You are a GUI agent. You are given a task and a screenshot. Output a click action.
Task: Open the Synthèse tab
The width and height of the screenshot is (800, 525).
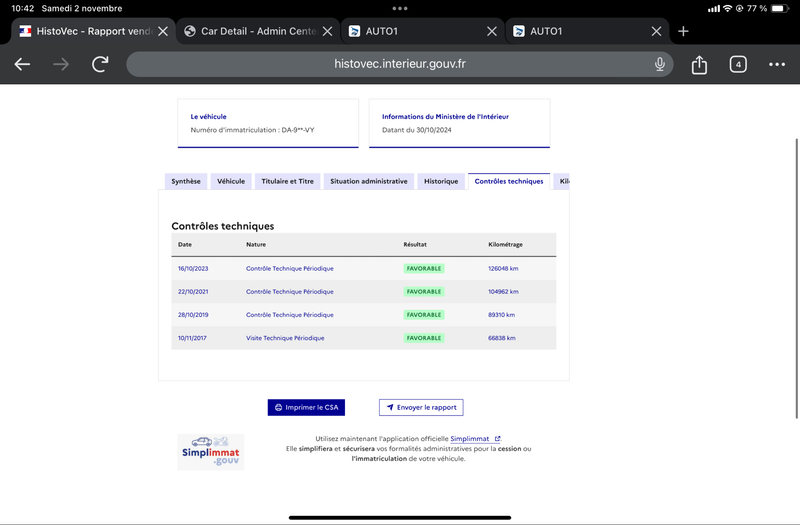186,181
